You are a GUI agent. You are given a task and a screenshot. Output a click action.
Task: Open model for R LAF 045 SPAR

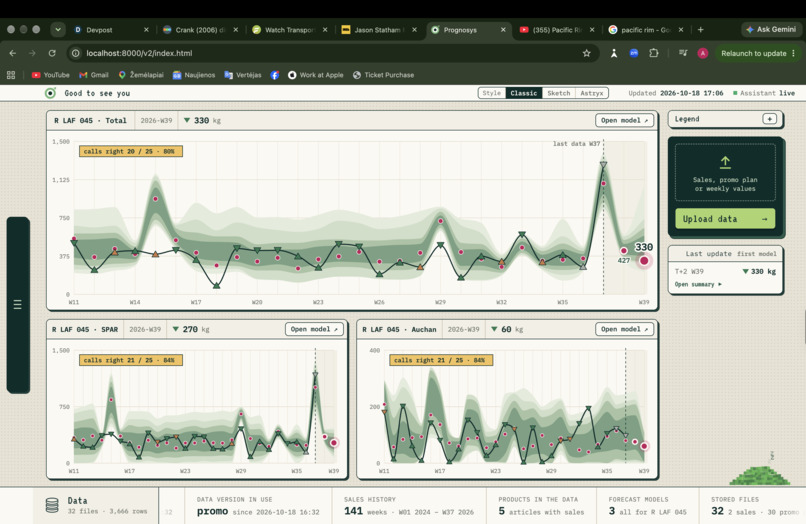314,329
